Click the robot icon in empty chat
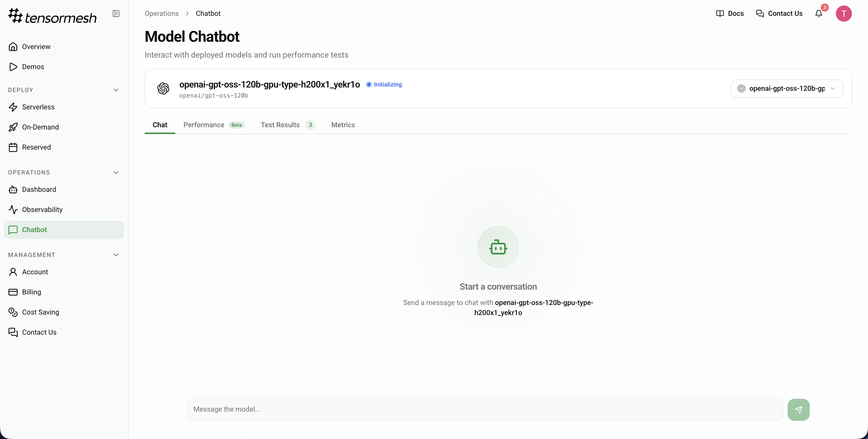 (x=498, y=247)
